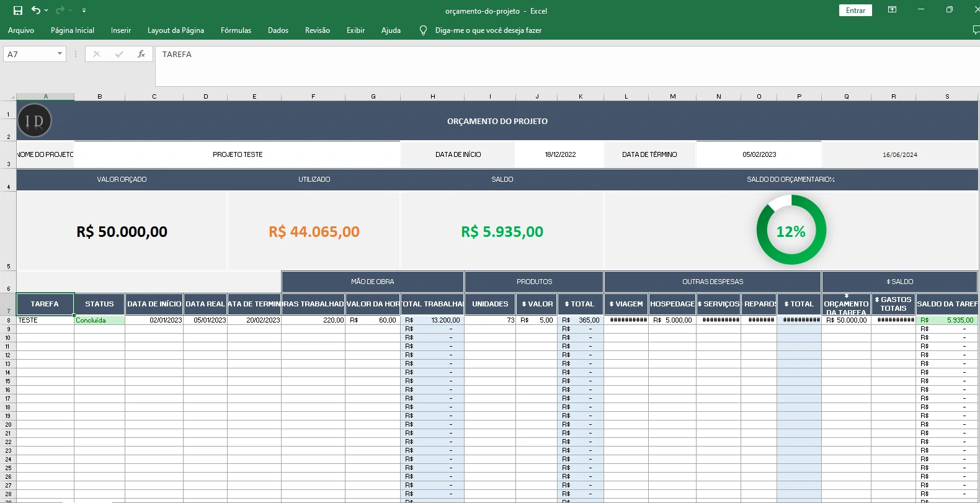The image size is (980, 503).
Task: Click the ID logo image in header
Action: point(35,121)
